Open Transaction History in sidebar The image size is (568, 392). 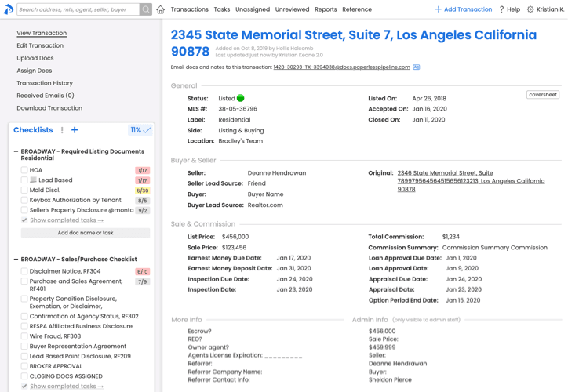(45, 83)
